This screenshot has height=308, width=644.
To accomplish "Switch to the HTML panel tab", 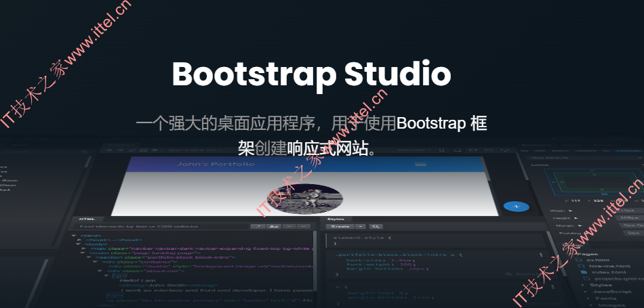I will pos(87,219).
